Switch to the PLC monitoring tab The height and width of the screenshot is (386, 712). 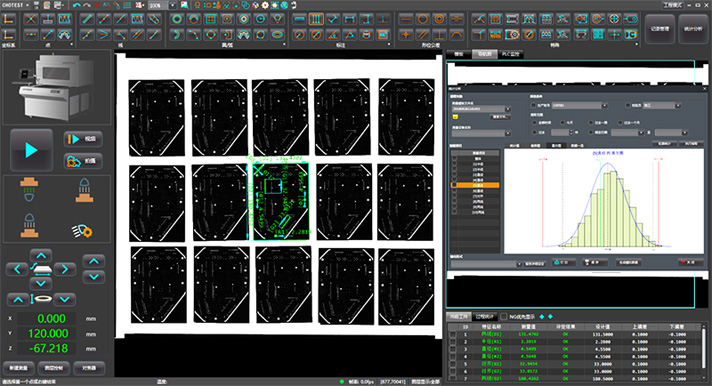click(x=510, y=54)
